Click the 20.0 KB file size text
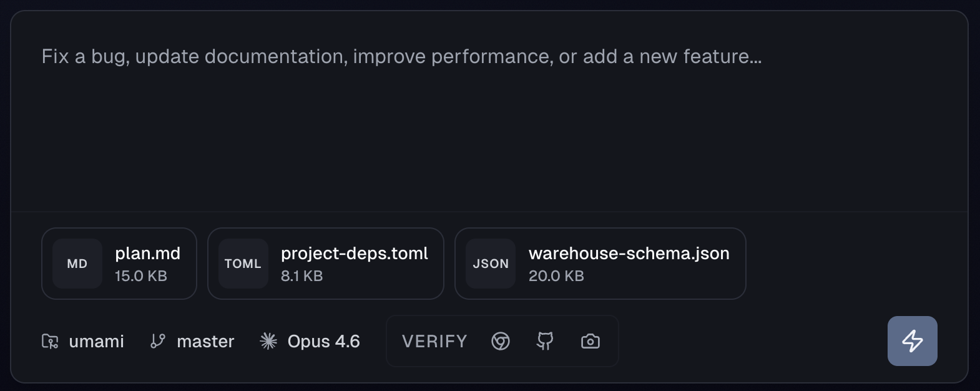This screenshot has height=391, width=980. coord(556,276)
